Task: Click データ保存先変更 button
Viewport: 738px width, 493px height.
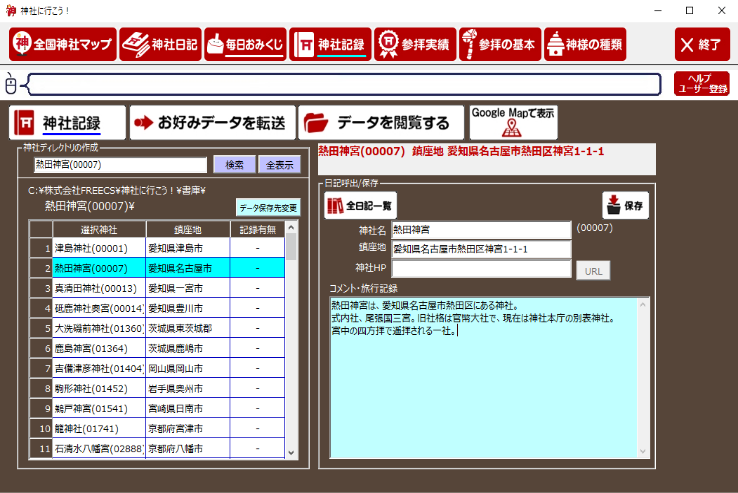Action: coord(267,208)
